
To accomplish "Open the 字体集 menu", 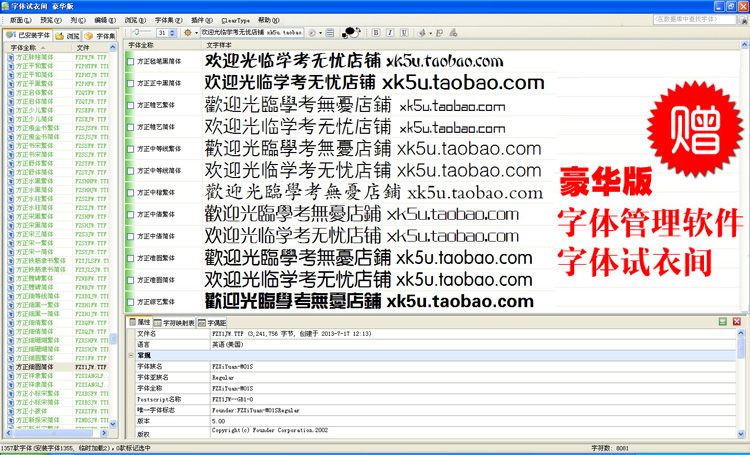I will 168,20.
